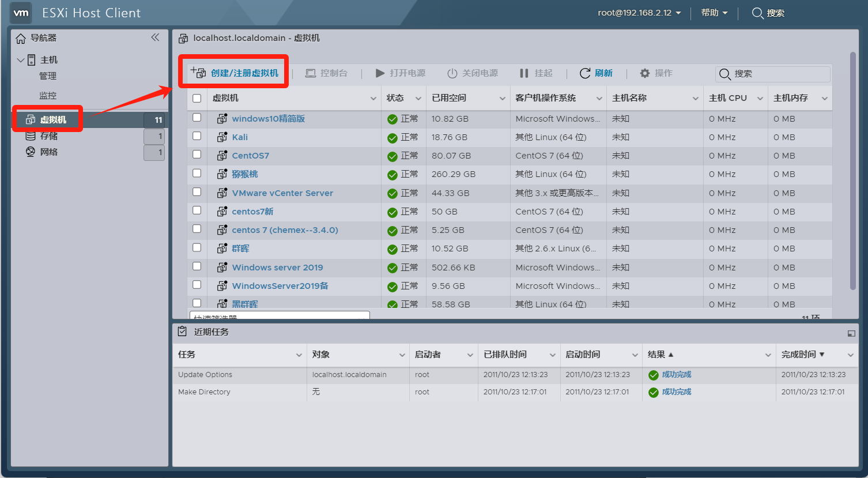Collapse the 主机 host tree node
Screen dimensions: 868x478
21,60
